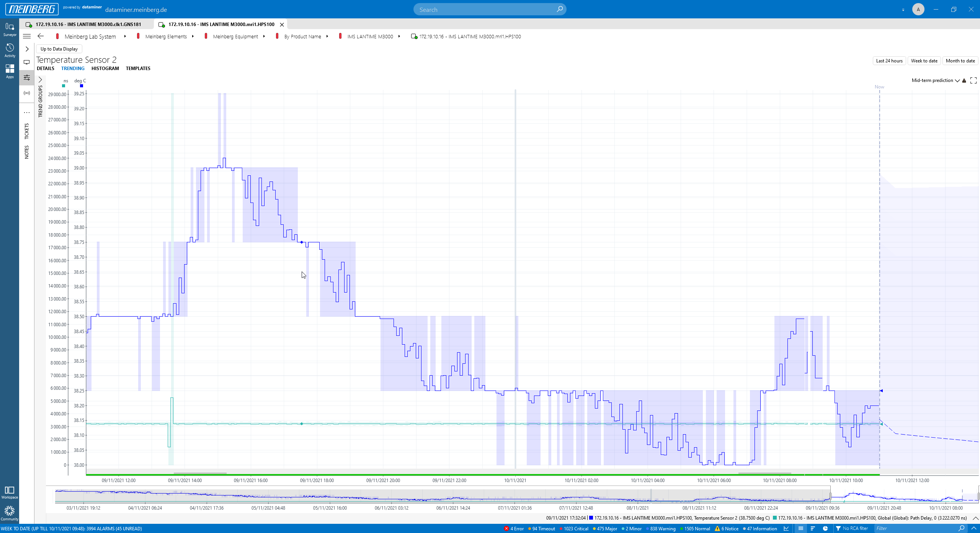
Task: Toggle the 838 Warning alarm filter
Action: (661, 529)
